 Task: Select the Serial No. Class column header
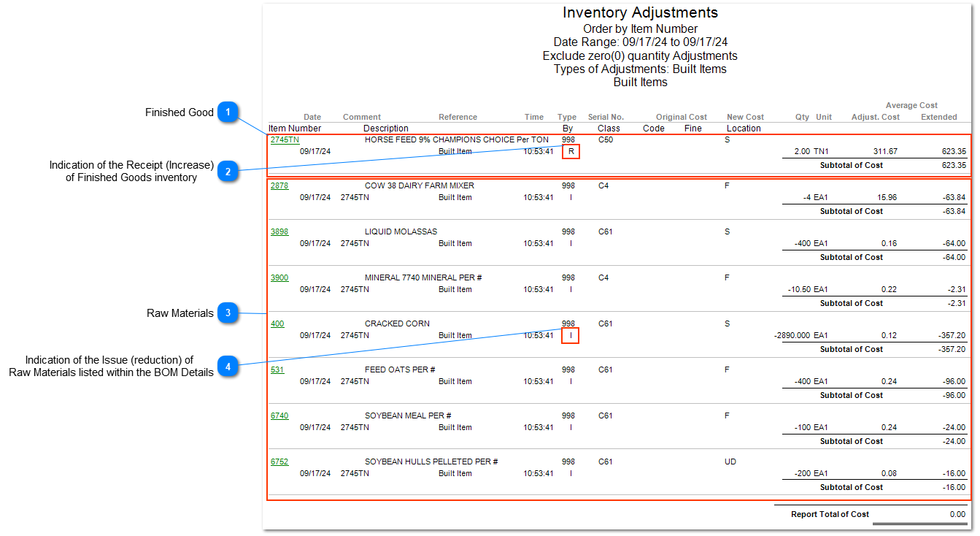(x=606, y=122)
